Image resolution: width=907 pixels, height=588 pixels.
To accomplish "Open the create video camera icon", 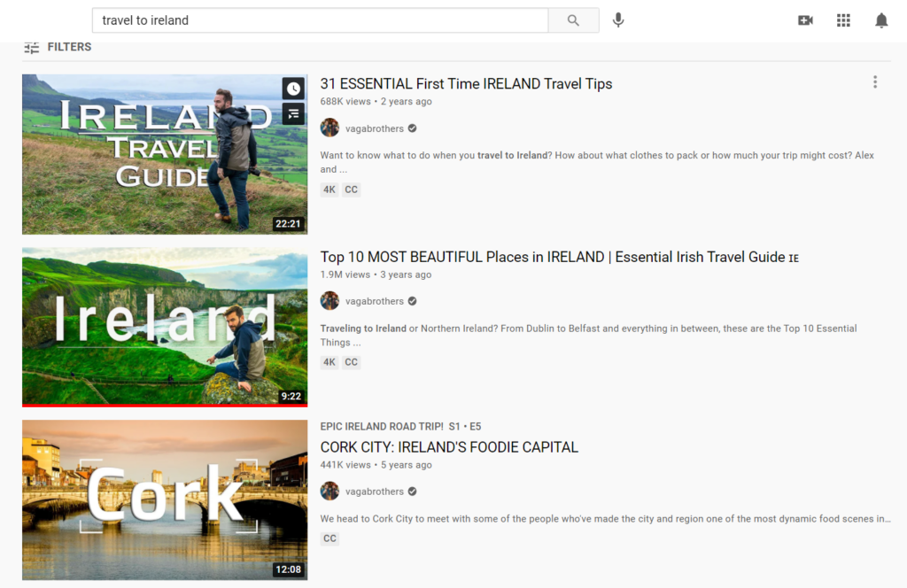I will [x=805, y=20].
